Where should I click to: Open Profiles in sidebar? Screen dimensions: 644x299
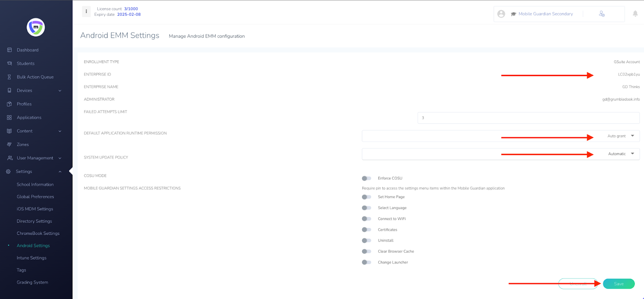click(24, 104)
